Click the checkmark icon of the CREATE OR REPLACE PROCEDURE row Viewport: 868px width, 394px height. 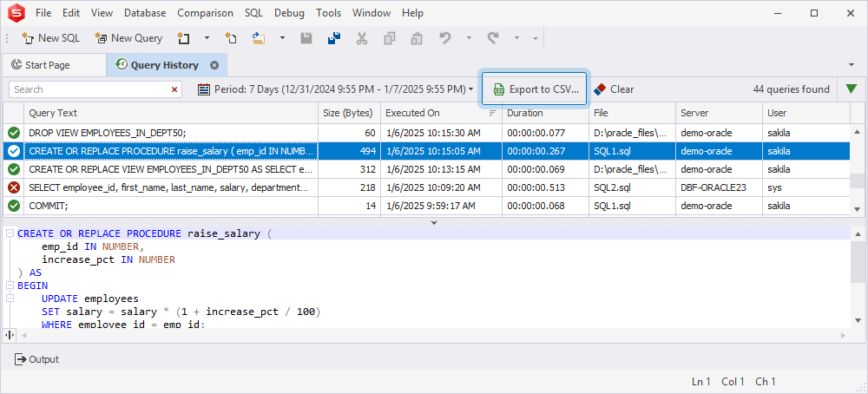[14, 151]
